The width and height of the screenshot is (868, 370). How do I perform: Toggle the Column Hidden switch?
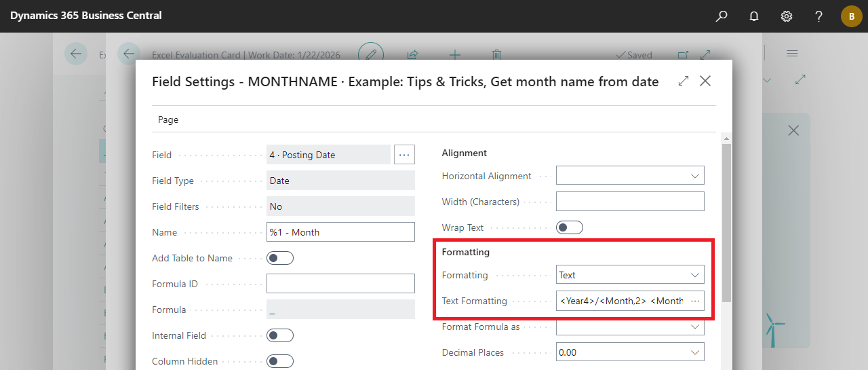click(280, 361)
